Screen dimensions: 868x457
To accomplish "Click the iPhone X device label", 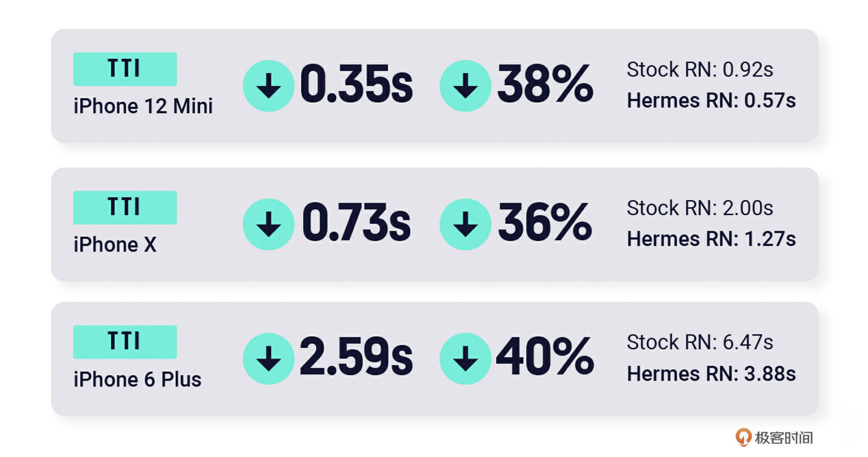I will click(x=115, y=245).
